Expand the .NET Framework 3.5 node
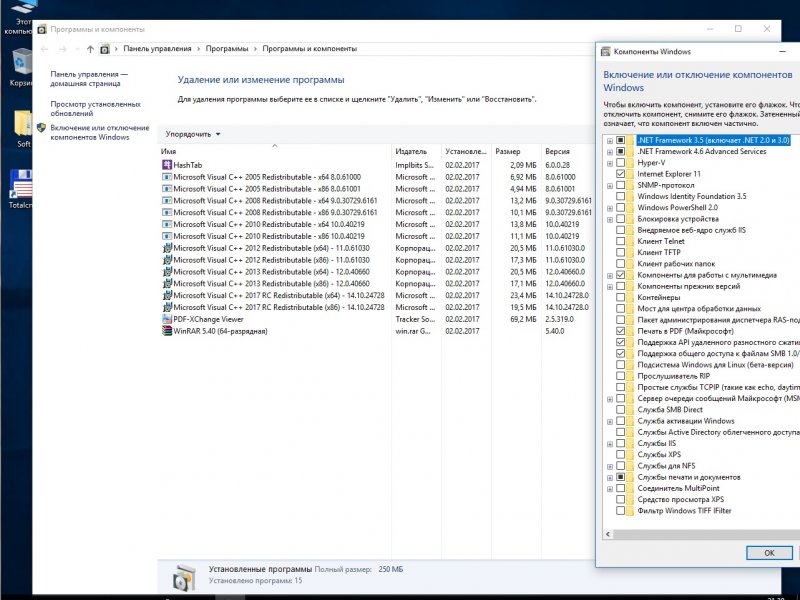This screenshot has width=800, height=600. pos(610,140)
